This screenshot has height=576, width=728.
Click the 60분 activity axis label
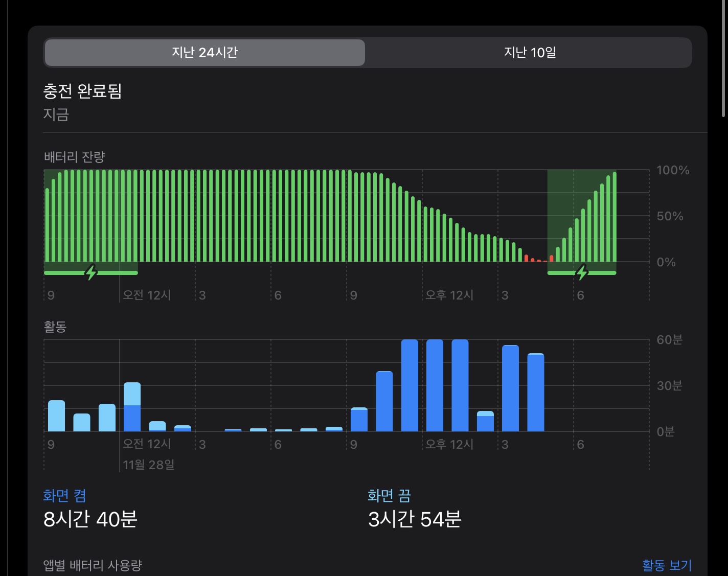click(669, 339)
